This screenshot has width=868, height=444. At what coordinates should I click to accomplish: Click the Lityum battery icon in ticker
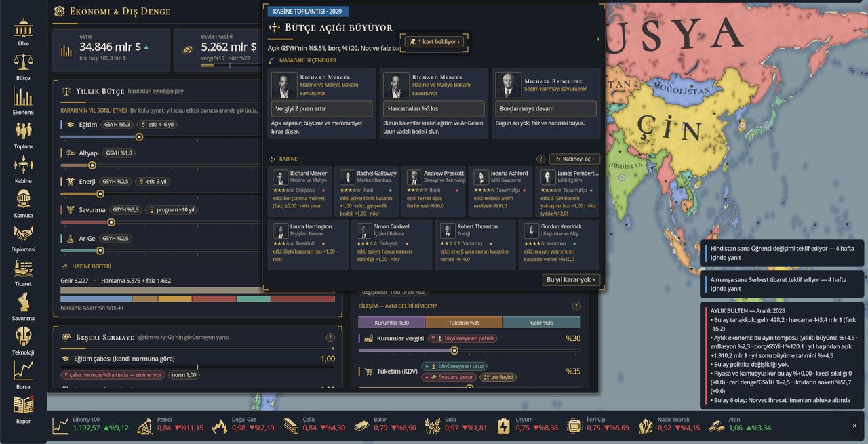coord(503,426)
